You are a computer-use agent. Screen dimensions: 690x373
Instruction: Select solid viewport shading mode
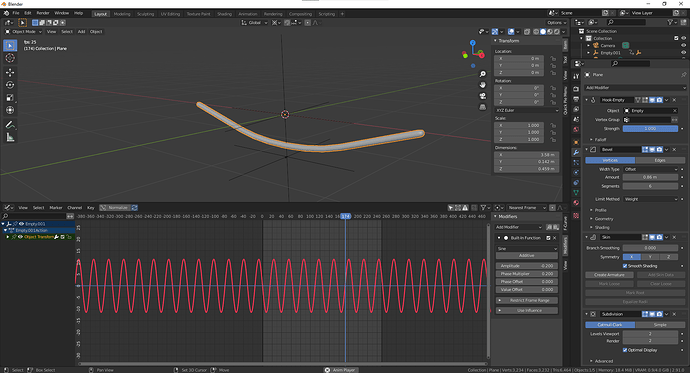[543, 32]
